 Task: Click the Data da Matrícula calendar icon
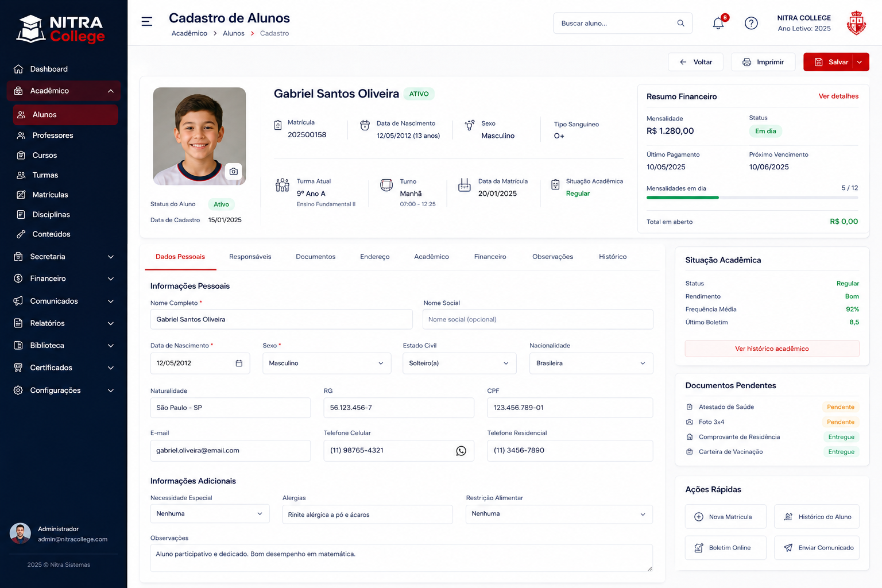[x=465, y=185]
